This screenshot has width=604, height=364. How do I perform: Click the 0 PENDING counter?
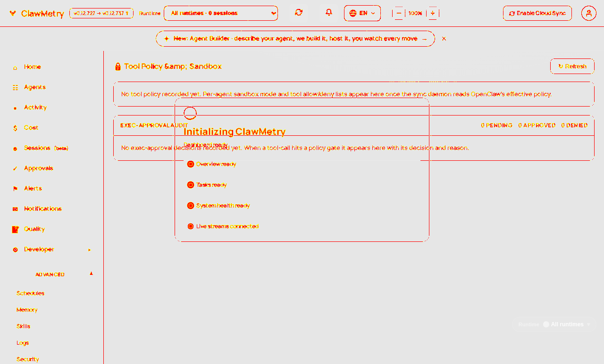[496, 125]
